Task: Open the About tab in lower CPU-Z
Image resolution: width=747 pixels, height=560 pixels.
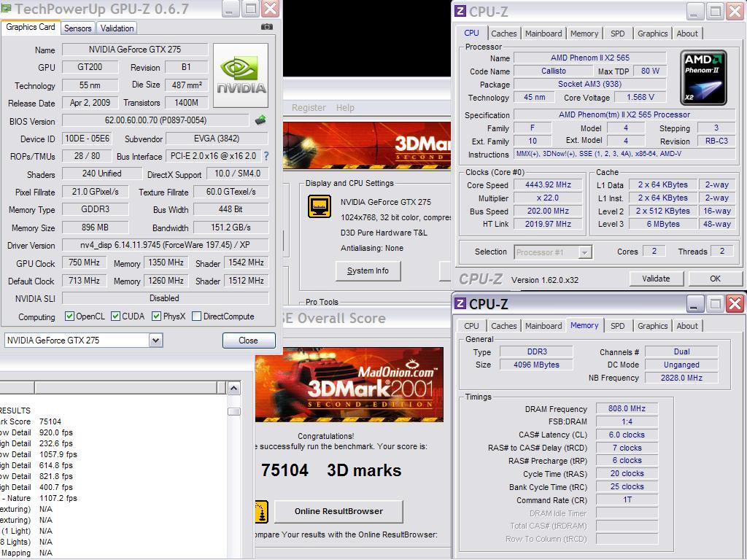Action: tap(687, 326)
